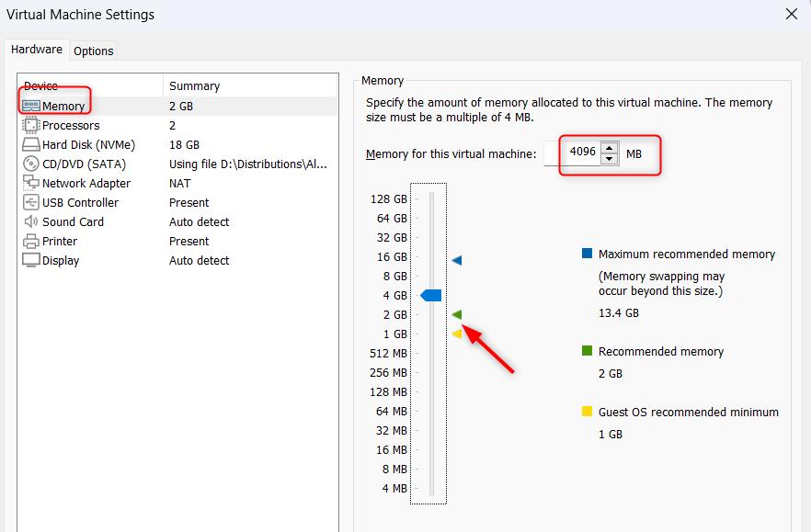
Task: Select the Printer row label
Action: pyautogui.click(x=60, y=242)
